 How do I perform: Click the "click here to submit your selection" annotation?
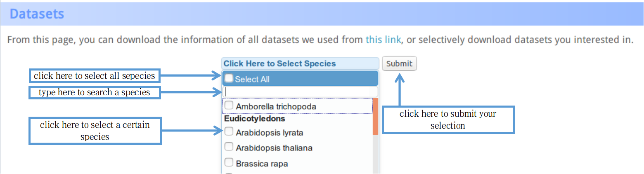(x=448, y=120)
